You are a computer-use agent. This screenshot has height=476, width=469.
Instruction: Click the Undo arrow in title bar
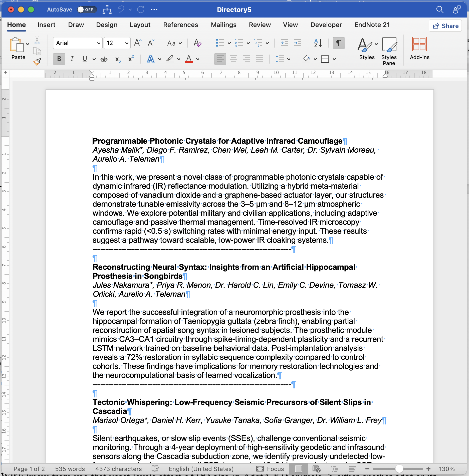[x=121, y=10]
